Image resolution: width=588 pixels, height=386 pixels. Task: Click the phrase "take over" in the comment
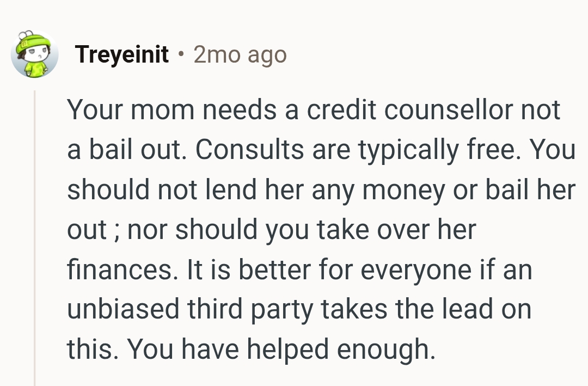366,230
